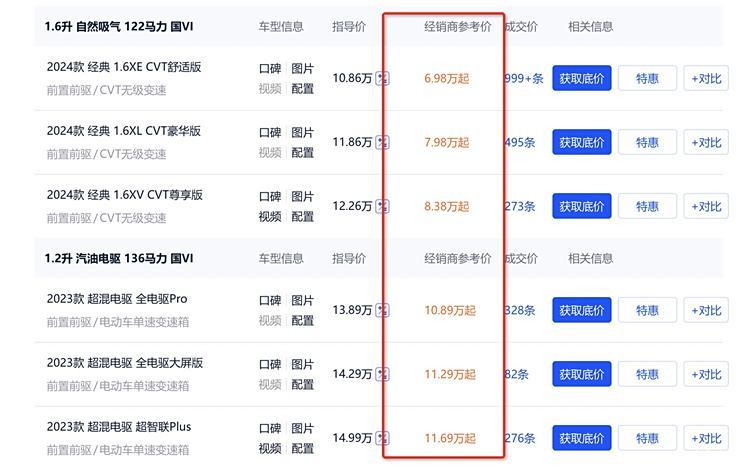Open 2024款 经典 1.6XL CVT豪华版 model
Viewport: 744px width, 467px height.
pyautogui.click(x=124, y=131)
